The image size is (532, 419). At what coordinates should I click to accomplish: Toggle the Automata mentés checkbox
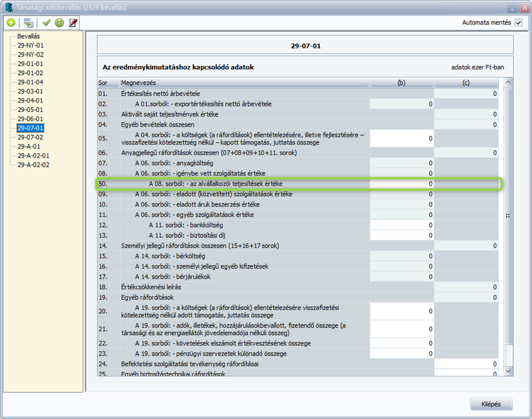pos(518,23)
